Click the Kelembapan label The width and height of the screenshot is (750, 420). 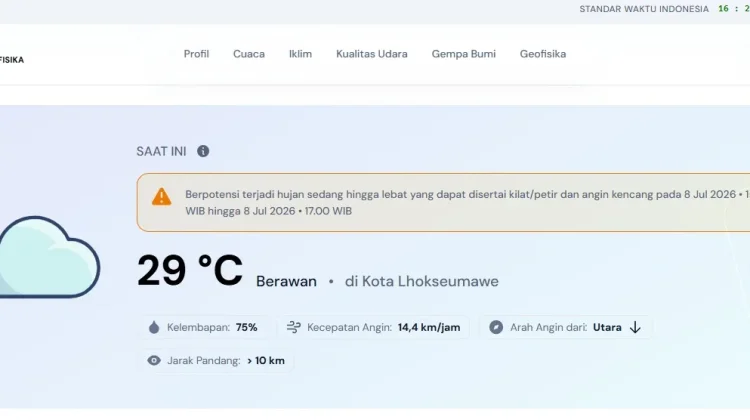(199, 327)
